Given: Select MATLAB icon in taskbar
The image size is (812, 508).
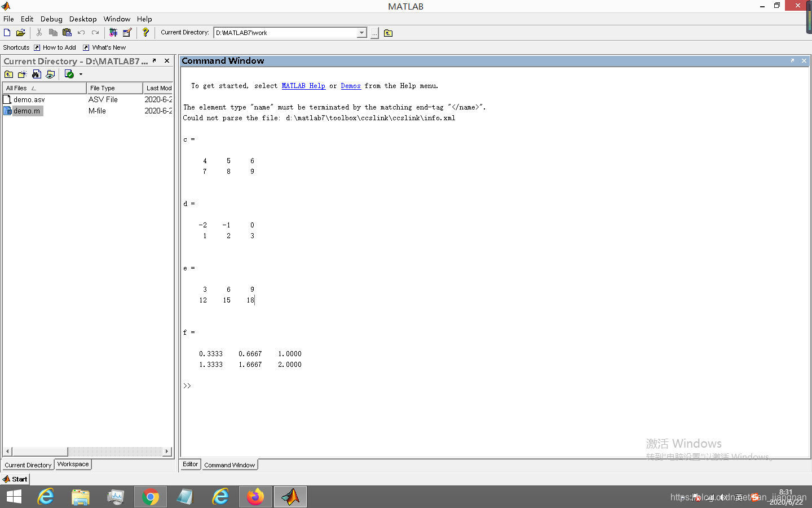Looking at the screenshot, I should [x=290, y=497].
